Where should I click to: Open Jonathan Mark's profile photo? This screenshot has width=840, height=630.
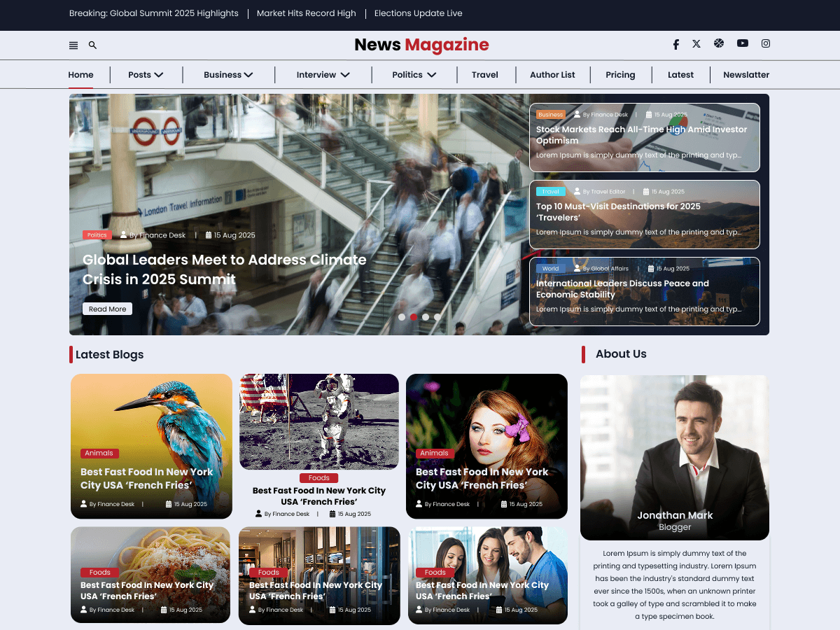click(x=675, y=458)
